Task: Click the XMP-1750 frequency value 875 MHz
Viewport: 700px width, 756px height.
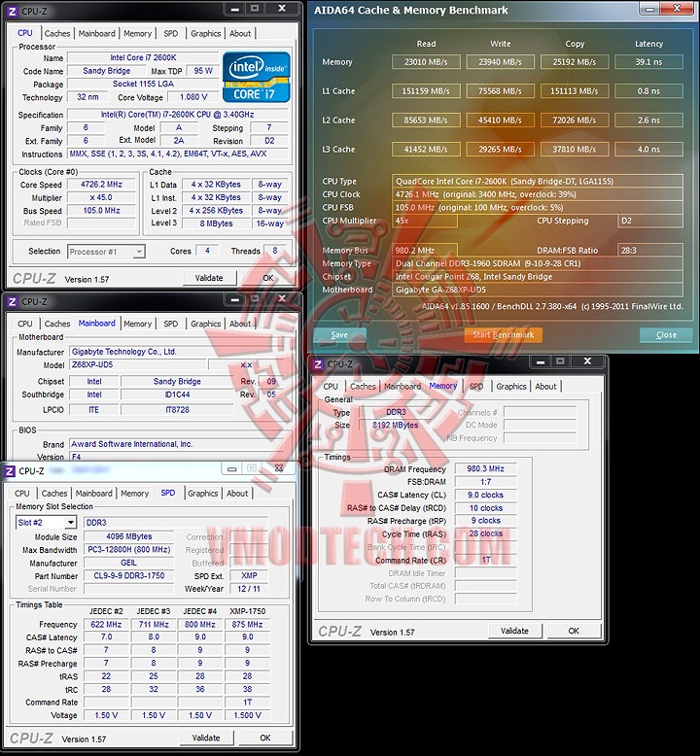Action: 248,625
